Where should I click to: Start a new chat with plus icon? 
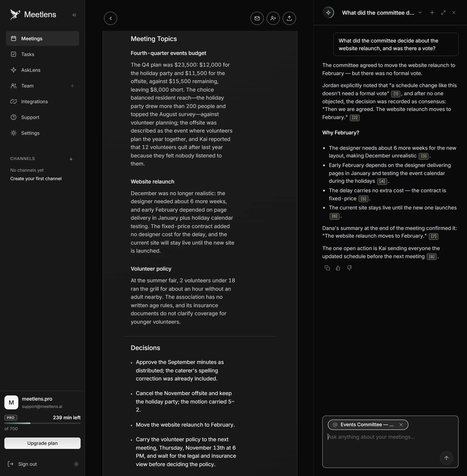click(x=432, y=12)
